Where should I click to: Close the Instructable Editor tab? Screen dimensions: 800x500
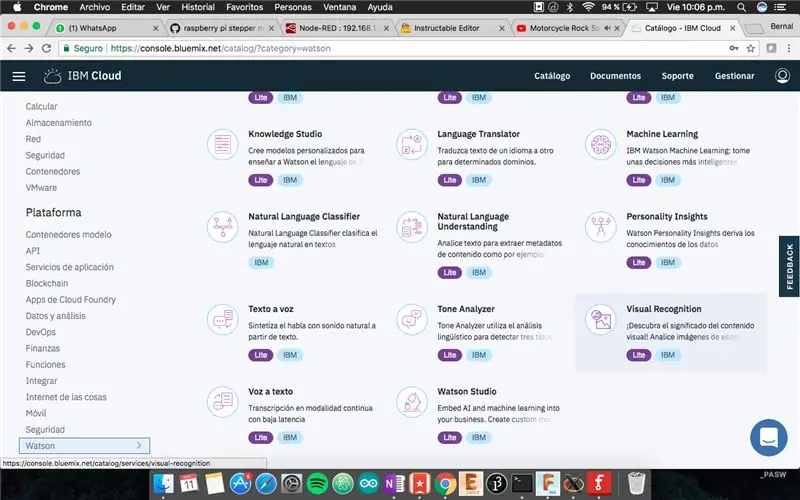(502, 28)
